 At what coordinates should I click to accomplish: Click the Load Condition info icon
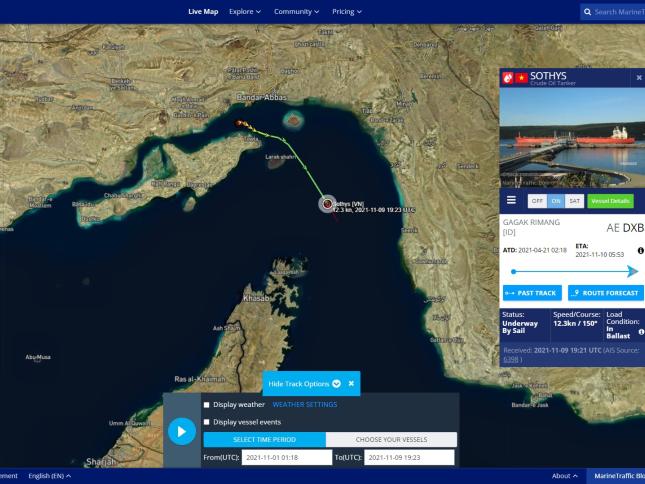640,332
